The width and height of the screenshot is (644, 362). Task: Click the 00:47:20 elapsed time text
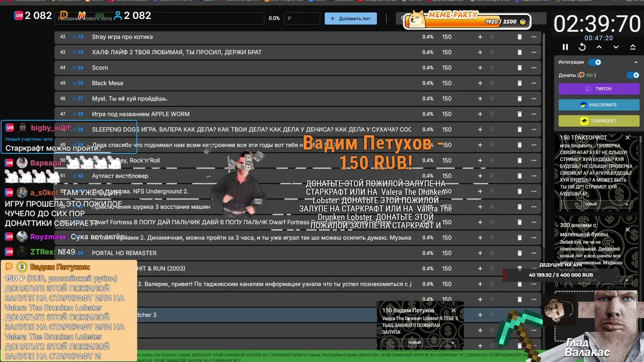[x=598, y=38]
